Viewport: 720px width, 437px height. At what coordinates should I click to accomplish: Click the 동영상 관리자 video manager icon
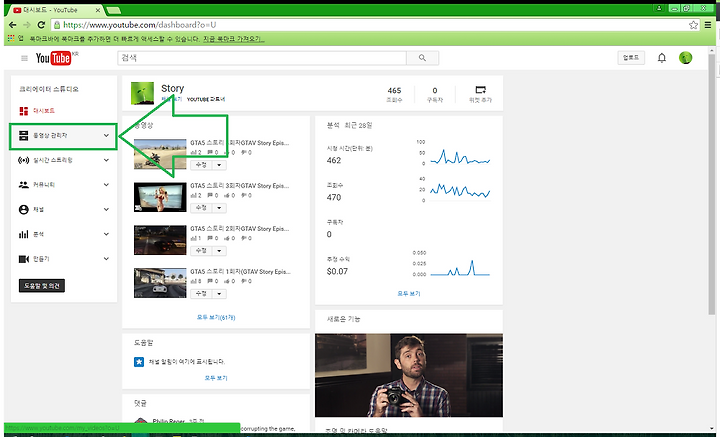24,135
